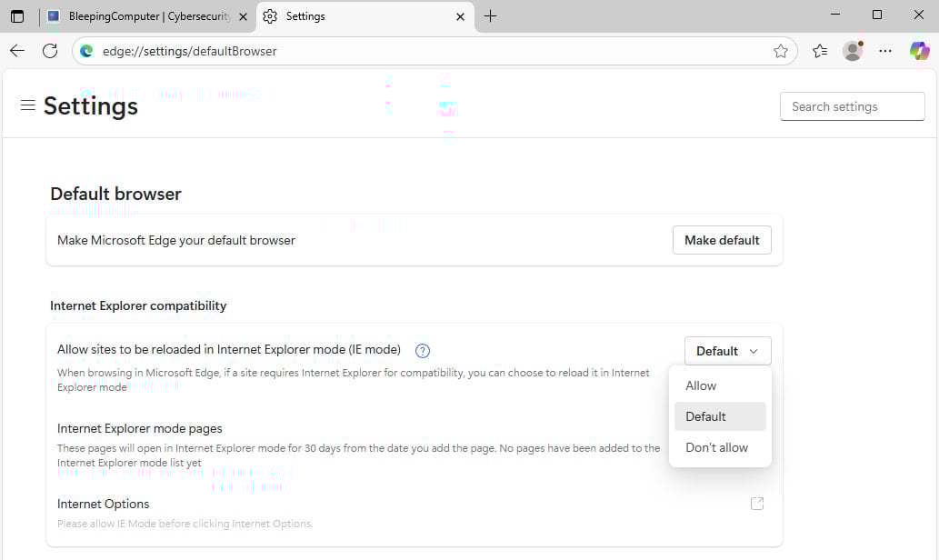The width and height of the screenshot is (939, 560).
Task: Add this page to favorites star
Action: [781, 51]
